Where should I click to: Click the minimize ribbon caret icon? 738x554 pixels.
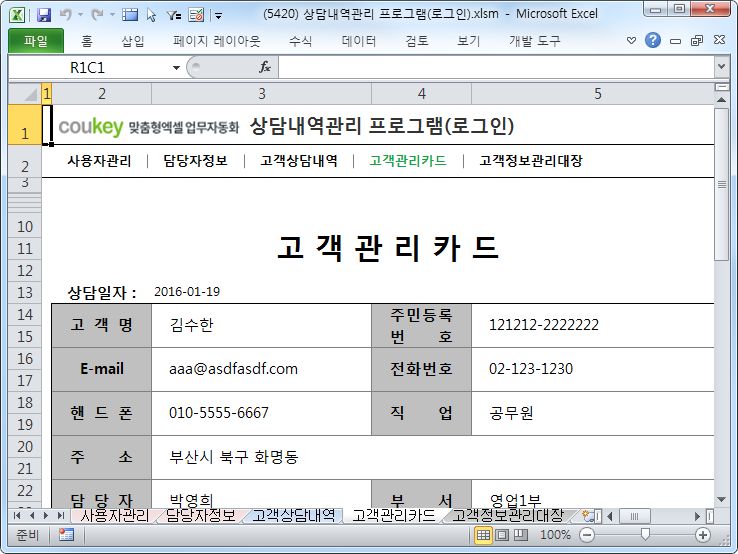pyautogui.click(x=632, y=41)
